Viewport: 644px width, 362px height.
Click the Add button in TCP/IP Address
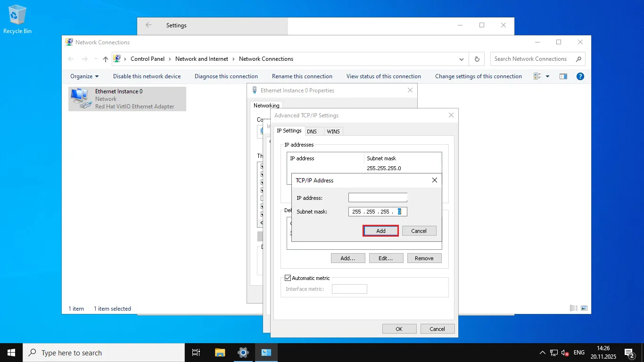(380, 231)
